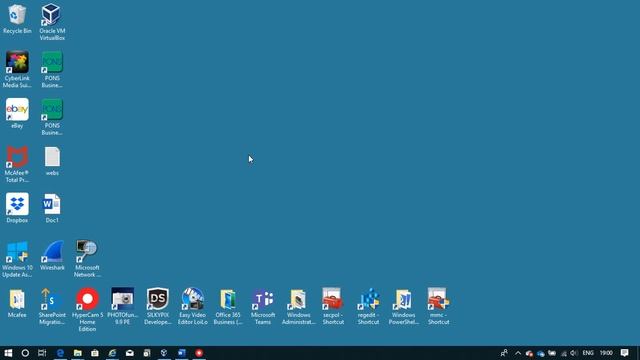This screenshot has width=640, height=360.
Task: Open the Recycle Bin desktop icon
Action: tap(17, 19)
